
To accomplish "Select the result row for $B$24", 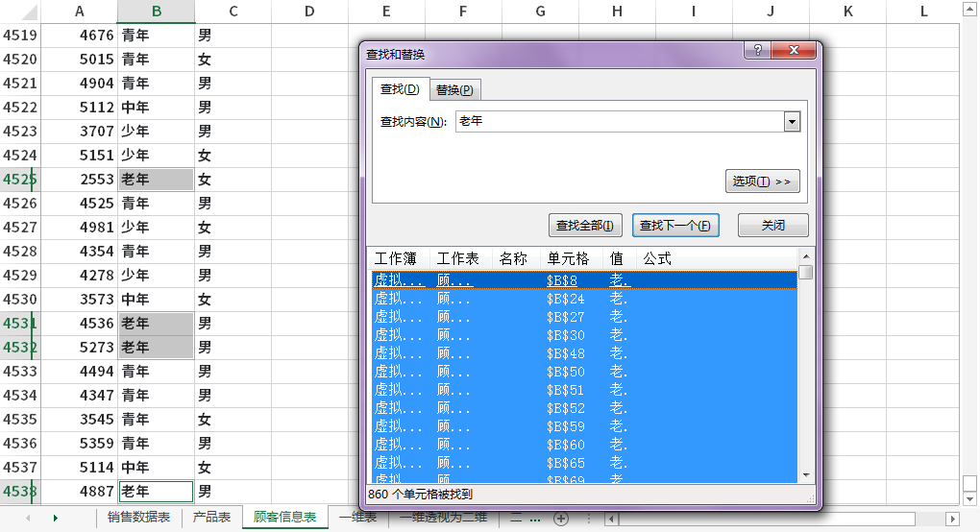I will tap(584, 299).
